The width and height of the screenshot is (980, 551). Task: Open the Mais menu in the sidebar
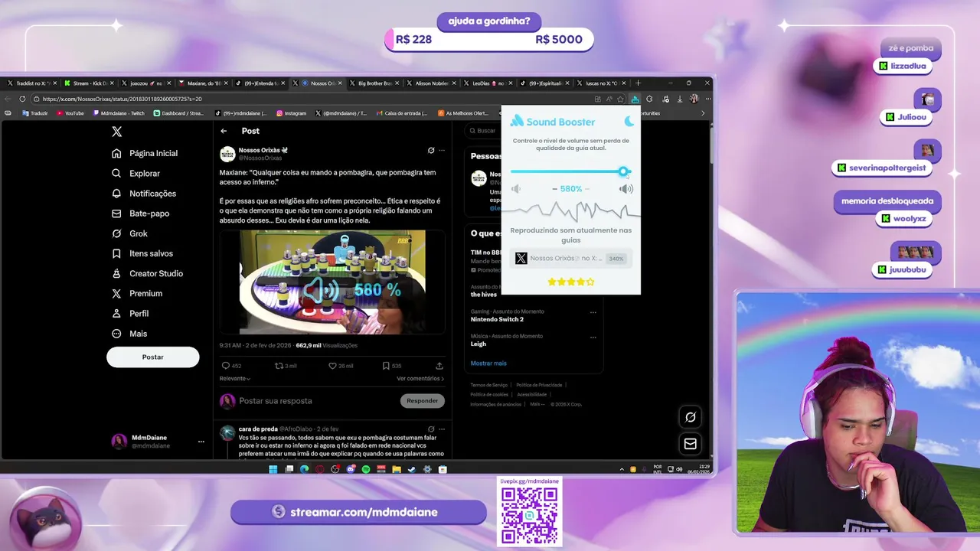click(x=129, y=334)
